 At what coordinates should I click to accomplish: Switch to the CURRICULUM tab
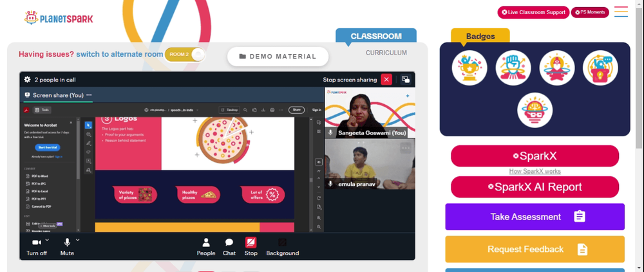[386, 53]
